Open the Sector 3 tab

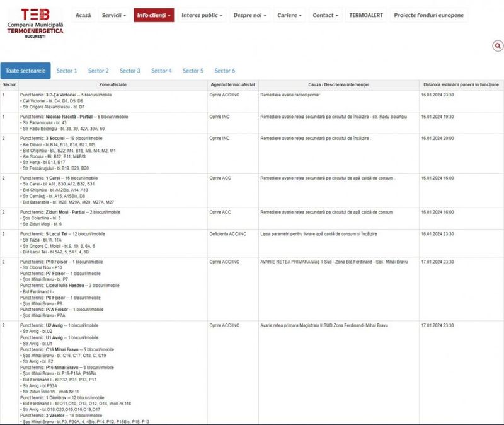129,71
